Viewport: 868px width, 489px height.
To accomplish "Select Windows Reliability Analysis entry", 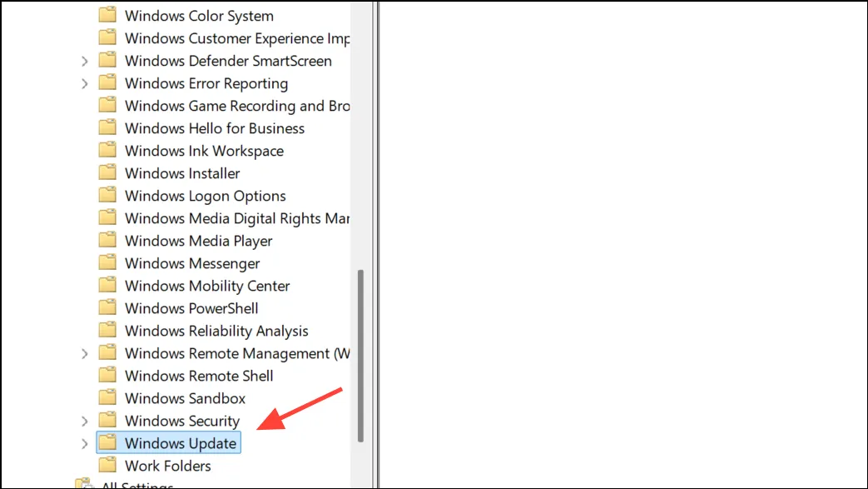I will pyautogui.click(x=216, y=331).
